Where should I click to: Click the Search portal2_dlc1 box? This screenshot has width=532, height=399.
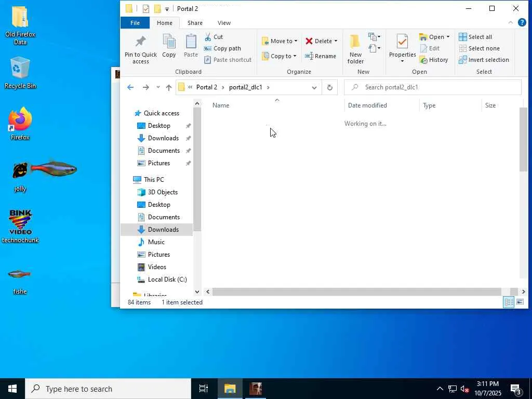433,87
